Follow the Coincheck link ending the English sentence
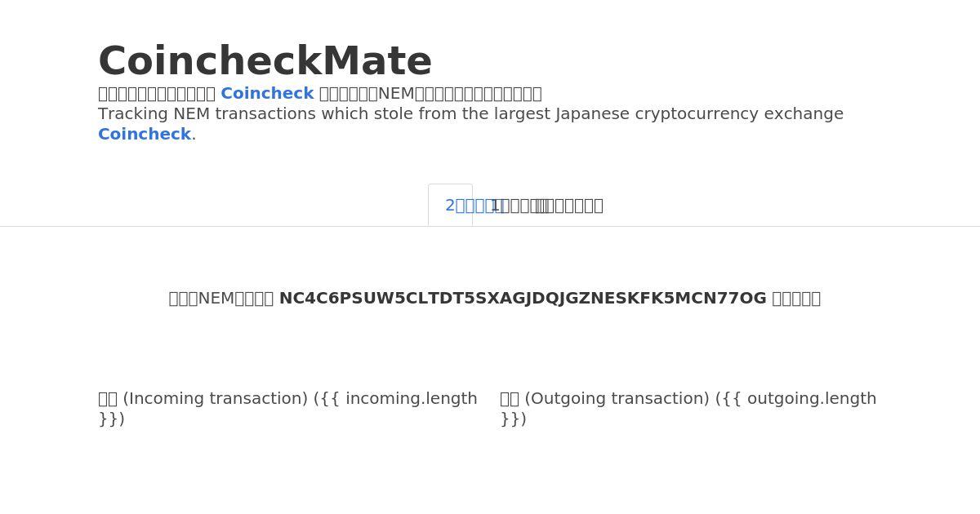The height and width of the screenshot is (514, 980). [145, 134]
